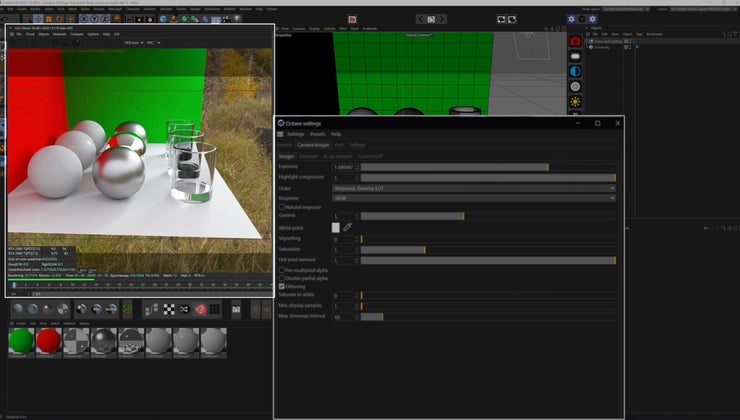
Task: Click the Hot pixel removal slider bar
Action: pos(488,260)
